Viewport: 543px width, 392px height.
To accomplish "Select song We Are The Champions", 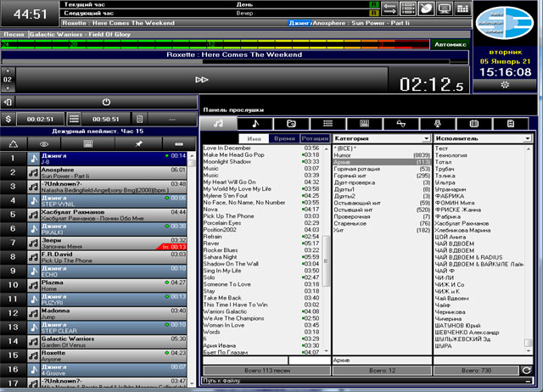I will pos(261,318).
